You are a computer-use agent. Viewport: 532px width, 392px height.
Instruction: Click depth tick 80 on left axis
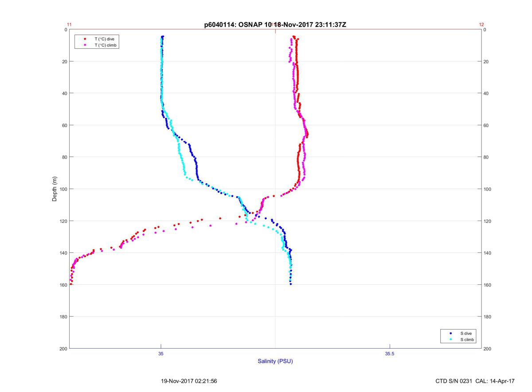point(64,157)
